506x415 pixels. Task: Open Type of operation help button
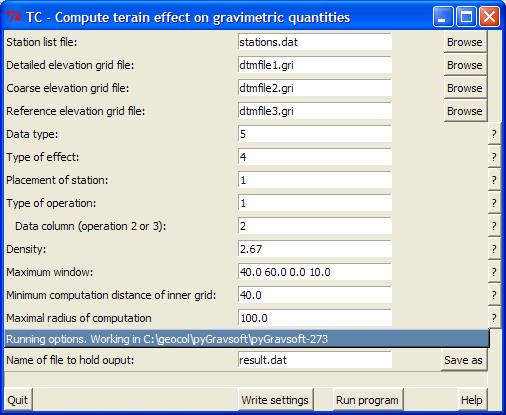tap(494, 203)
